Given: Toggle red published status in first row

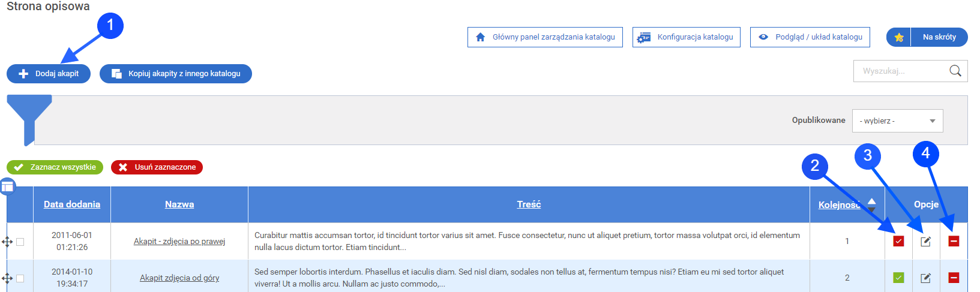Looking at the screenshot, I should [898, 241].
